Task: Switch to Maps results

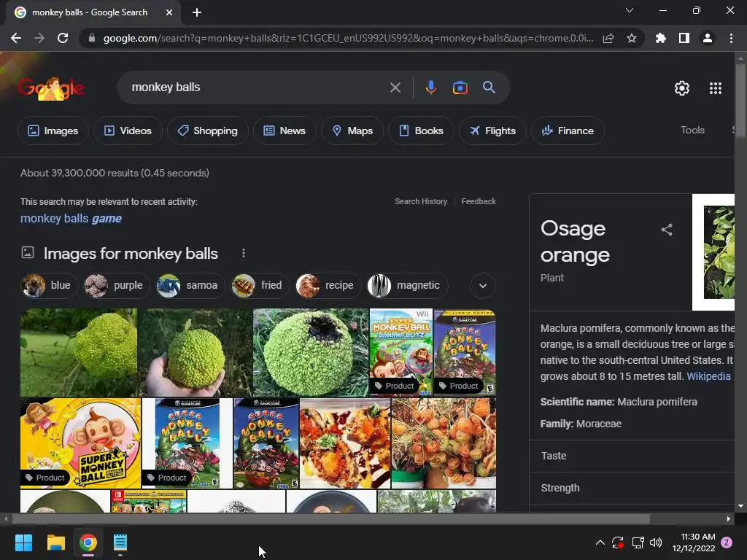Action: 352,131
